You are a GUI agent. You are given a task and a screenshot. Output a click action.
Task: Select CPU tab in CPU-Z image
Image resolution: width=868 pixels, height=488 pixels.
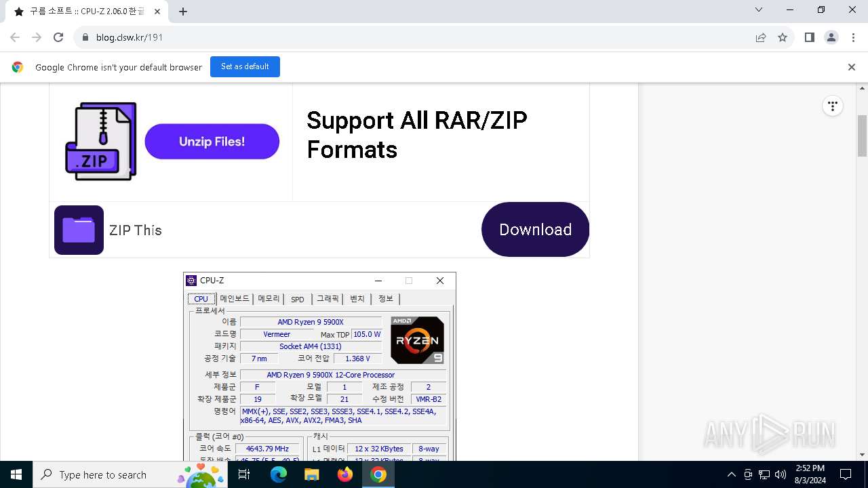coord(201,299)
